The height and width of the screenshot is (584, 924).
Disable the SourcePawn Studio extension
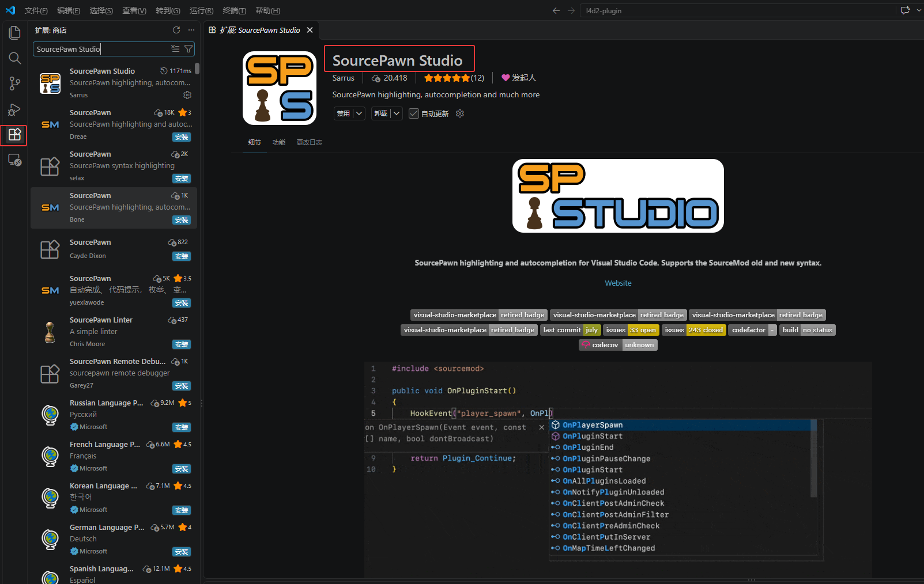click(344, 113)
